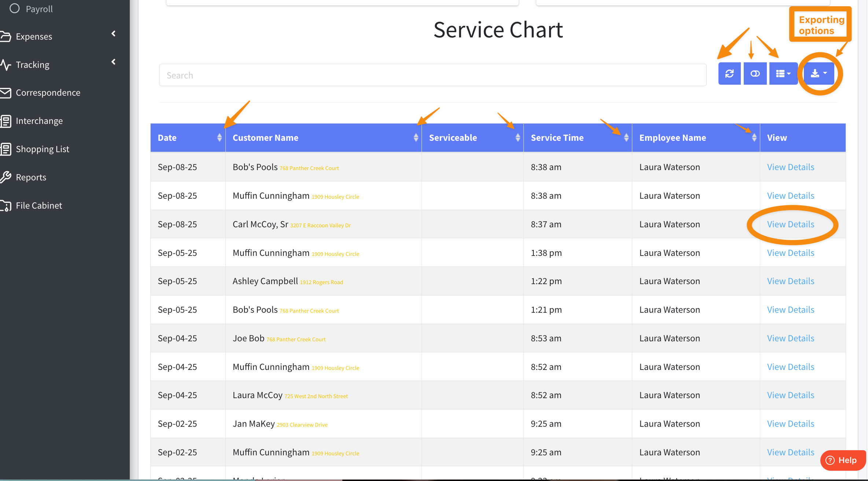868x481 pixels.
Task: Click into the Search field
Action: click(433, 75)
